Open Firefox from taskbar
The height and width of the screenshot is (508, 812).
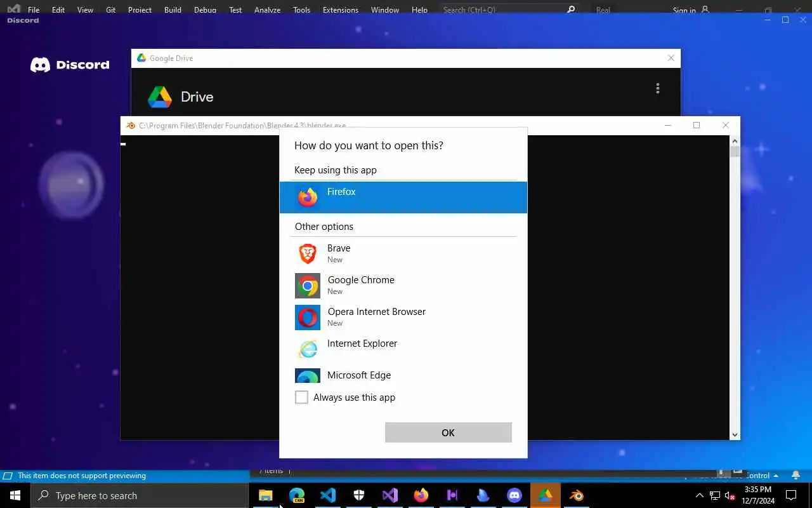pos(421,495)
